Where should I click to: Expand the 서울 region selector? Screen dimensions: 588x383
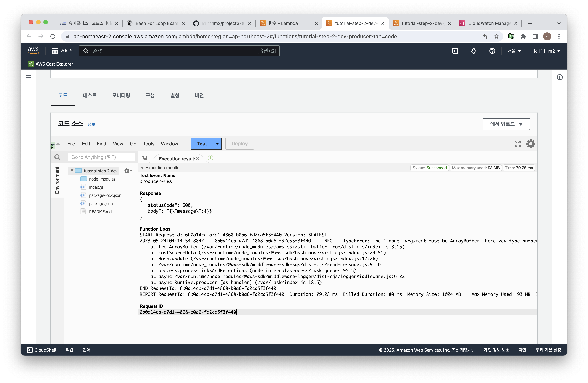coord(514,51)
